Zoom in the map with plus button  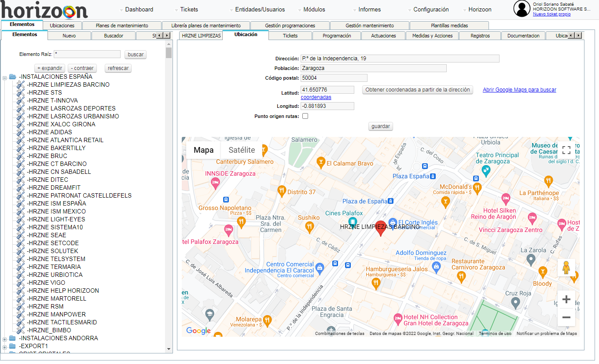point(566,300)
